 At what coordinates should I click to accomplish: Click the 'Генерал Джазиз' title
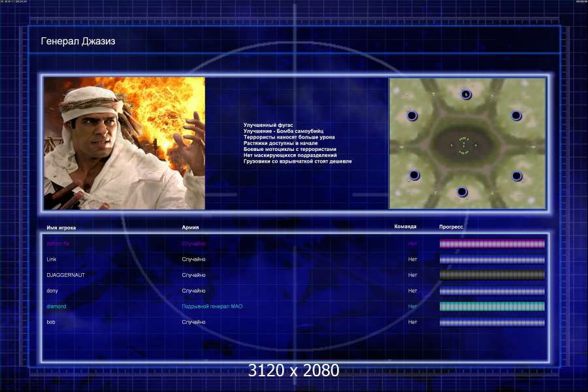(x=78, y=41)
